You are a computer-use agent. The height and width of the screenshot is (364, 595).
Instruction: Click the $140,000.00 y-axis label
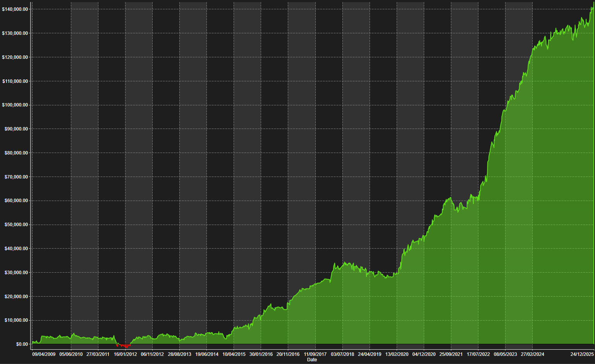tap(15, 9)
